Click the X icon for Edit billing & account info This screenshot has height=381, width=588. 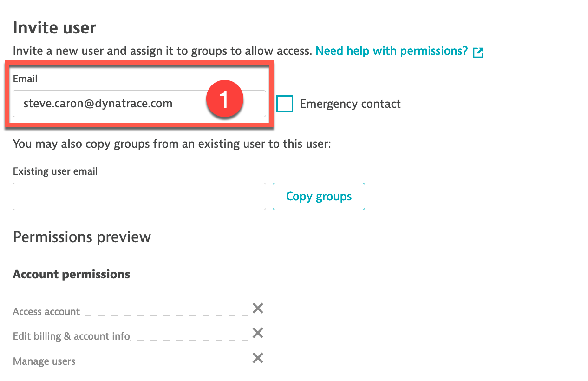pos(258,333)
